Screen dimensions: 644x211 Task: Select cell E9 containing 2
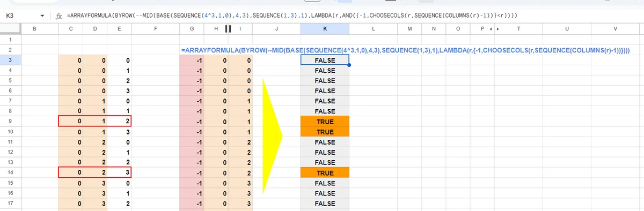point(119,122)
